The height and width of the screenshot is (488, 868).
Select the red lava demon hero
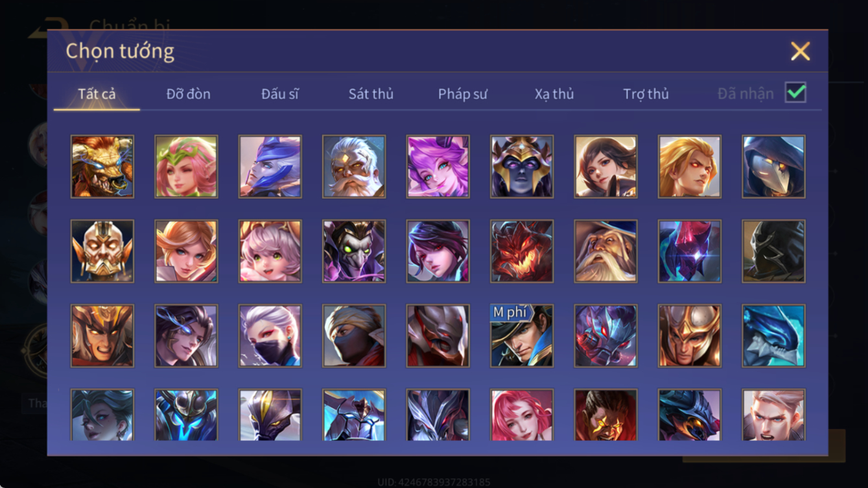522,251
